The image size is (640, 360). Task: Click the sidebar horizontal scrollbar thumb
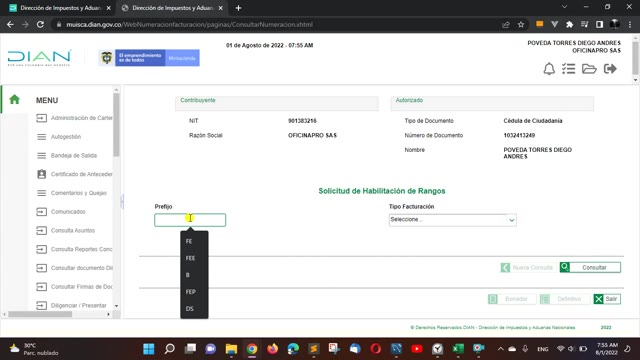pos(40,314)
